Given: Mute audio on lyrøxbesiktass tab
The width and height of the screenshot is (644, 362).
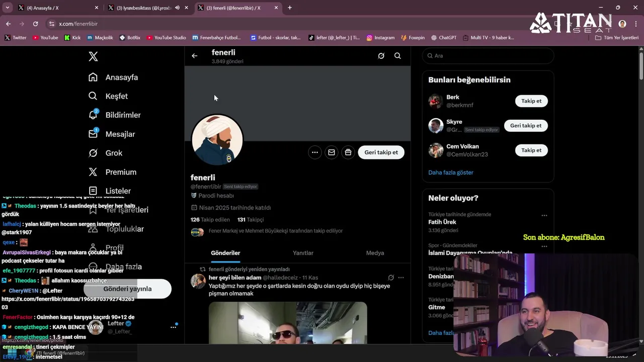Looking at the screenshot, I should 177,8.
